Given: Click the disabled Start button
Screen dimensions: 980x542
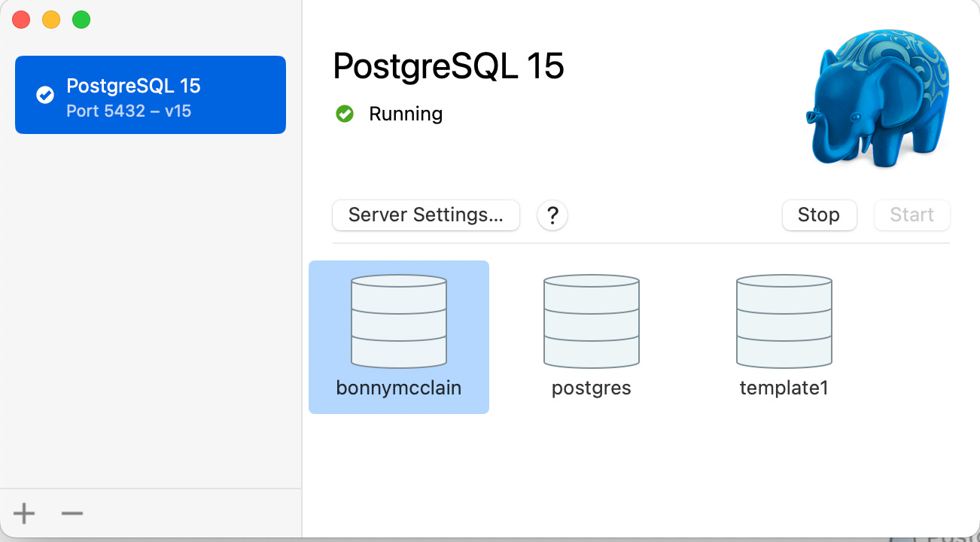Looking at the screenshot, I should click(x=912, y=215).
